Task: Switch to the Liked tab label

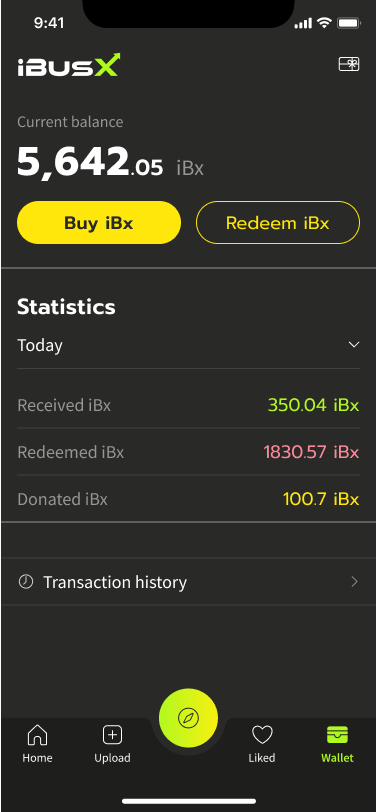Action: 262,758
